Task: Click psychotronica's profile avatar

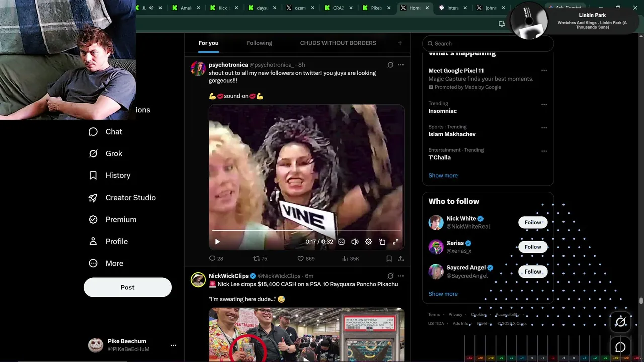Action: tap(198, 69)
